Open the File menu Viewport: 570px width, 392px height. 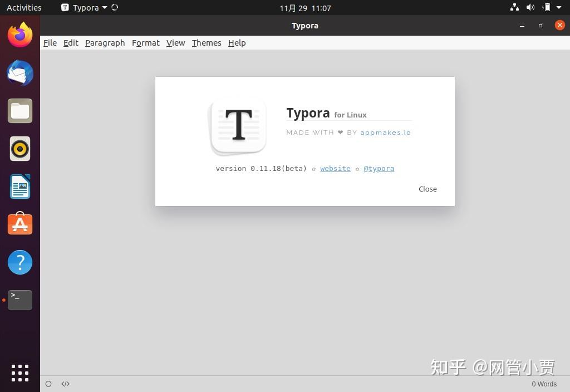point(50,43)
